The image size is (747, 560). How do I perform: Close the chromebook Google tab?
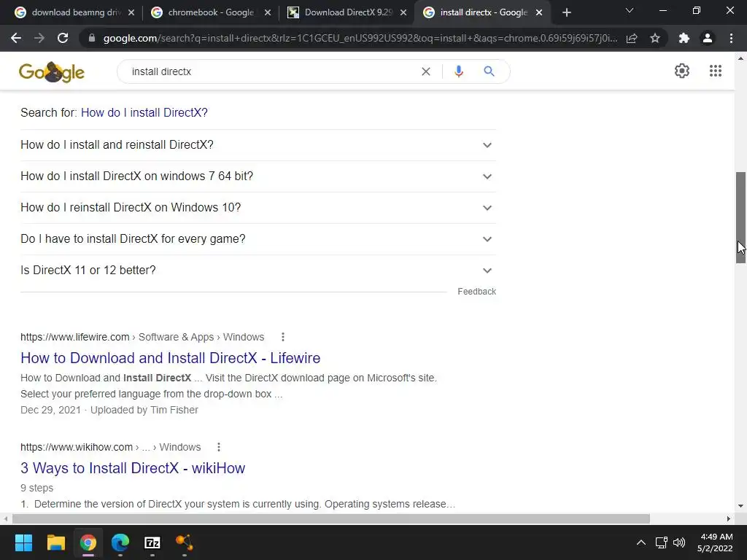[268, 12]
